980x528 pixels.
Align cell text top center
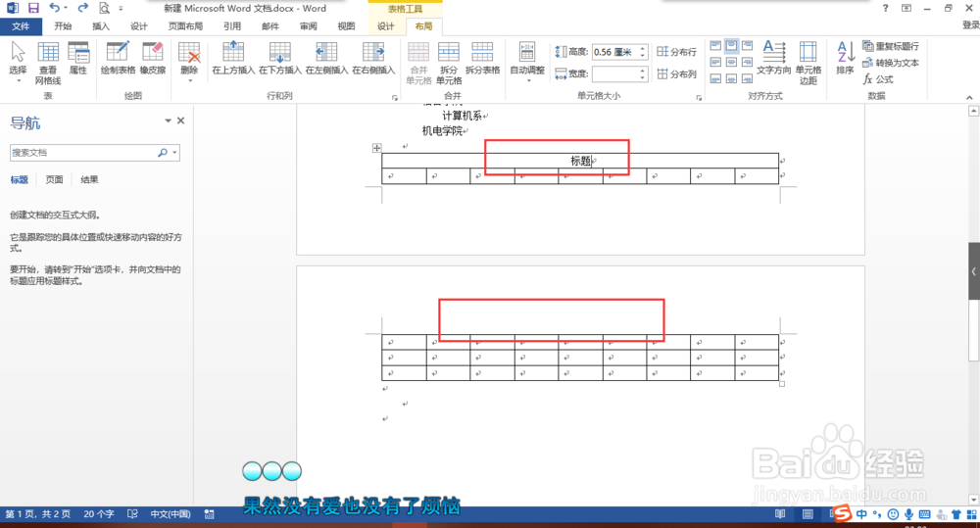731,46
